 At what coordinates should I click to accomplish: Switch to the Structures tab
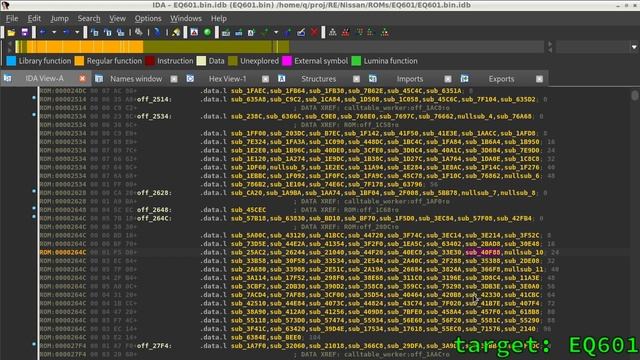(x=318, y=79)
